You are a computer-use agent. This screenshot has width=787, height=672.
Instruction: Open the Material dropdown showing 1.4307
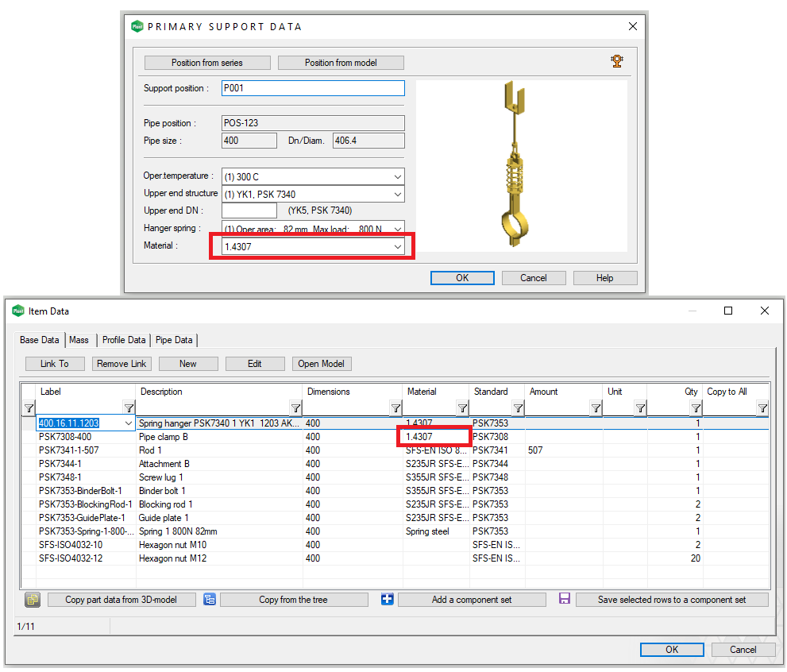397,247
